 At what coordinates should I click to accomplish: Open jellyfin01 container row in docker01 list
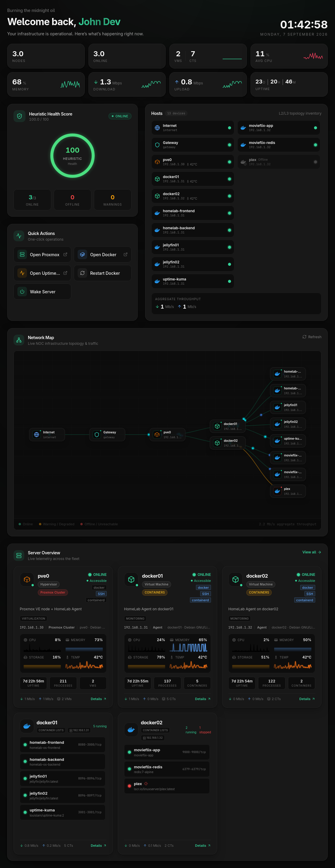63,779
